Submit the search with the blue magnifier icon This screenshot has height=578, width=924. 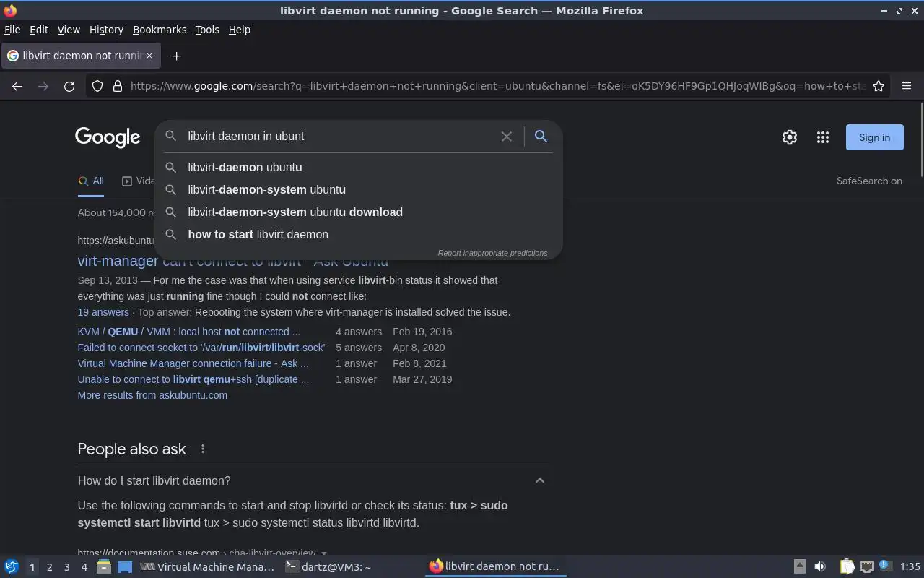click(541, 136)
